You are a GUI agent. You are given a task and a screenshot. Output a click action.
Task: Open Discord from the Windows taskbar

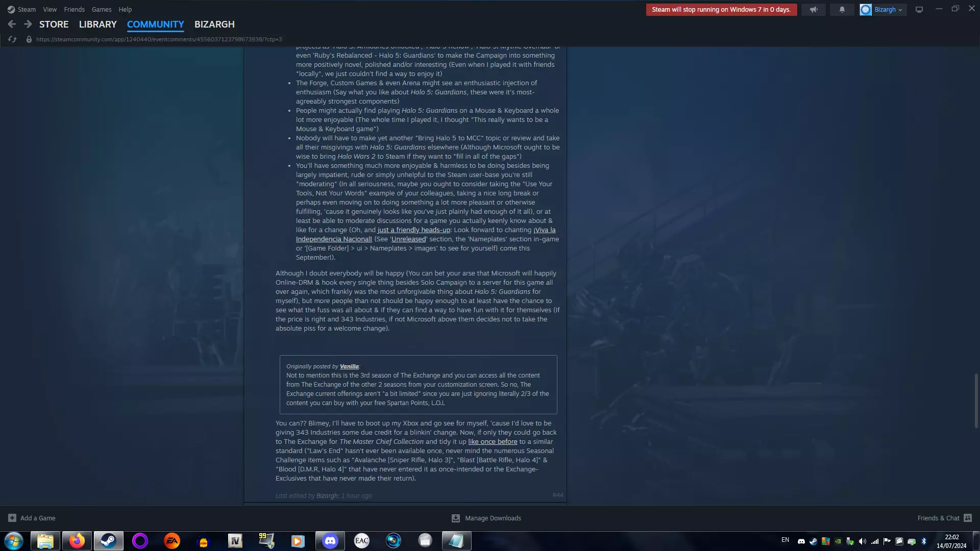[x=330, y=540]
